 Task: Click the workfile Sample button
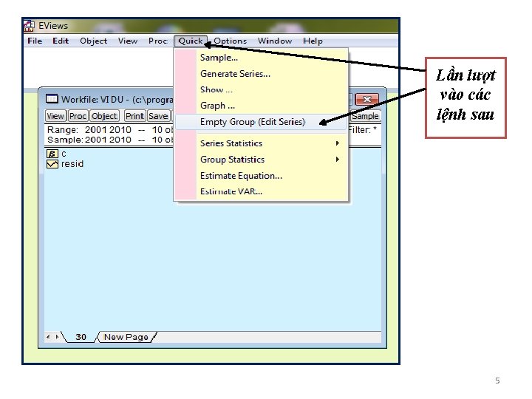[365, 116]
